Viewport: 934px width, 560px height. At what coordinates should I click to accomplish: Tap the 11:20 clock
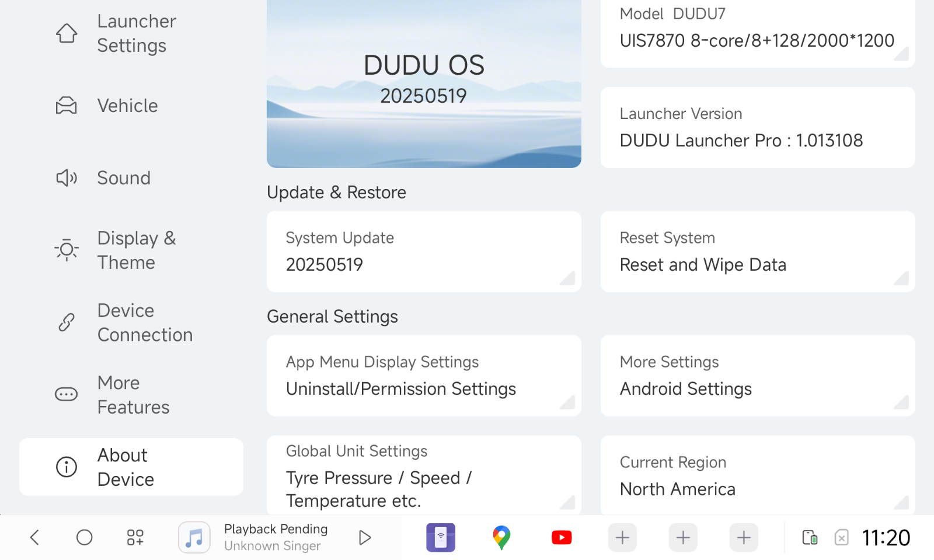click(x=886, y=538)
